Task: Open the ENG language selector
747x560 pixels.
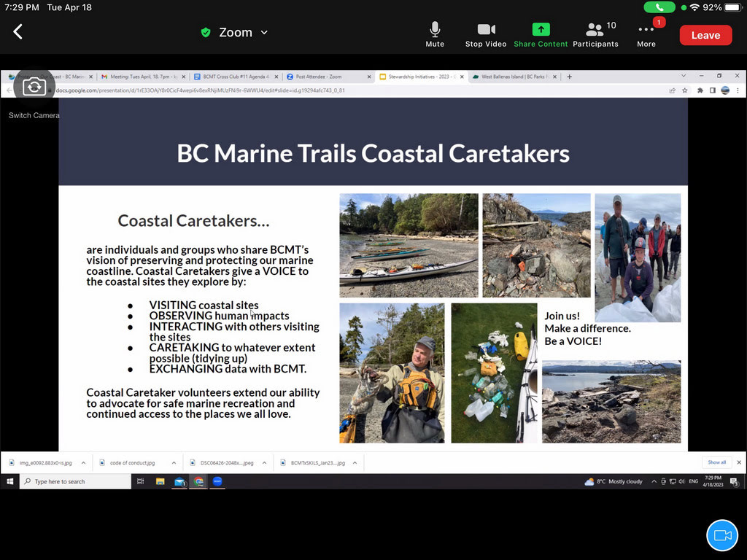Action: coord(694,481)
